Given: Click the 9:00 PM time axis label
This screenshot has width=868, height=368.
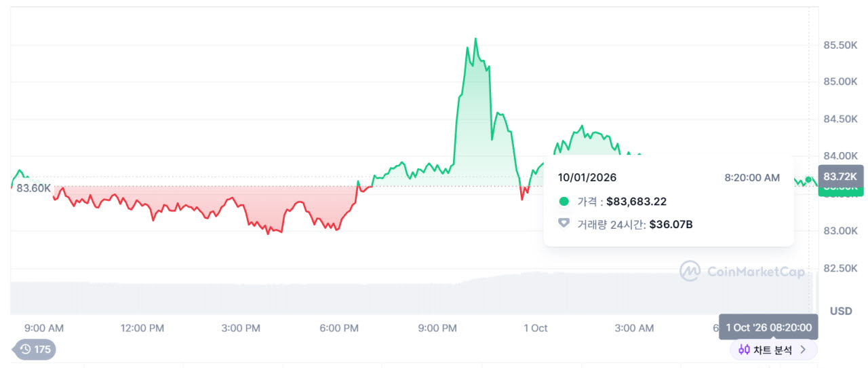Looking at the screenshot, I should tap(437, 328).
